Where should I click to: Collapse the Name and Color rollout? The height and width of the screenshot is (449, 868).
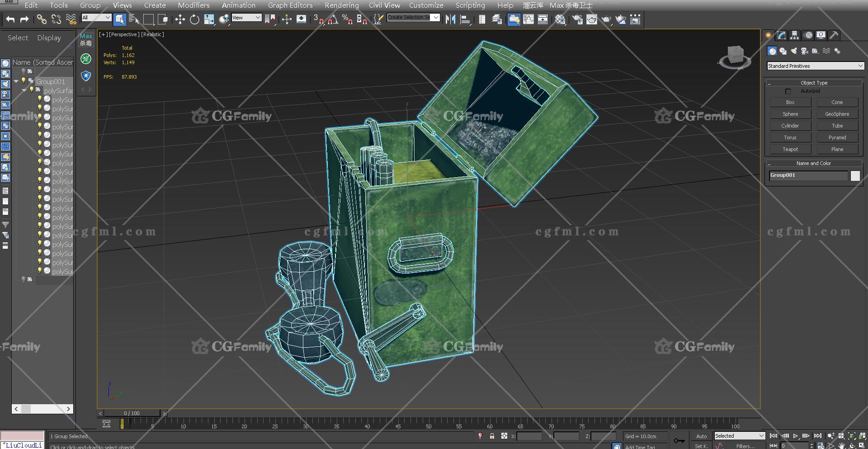[814, 163]
